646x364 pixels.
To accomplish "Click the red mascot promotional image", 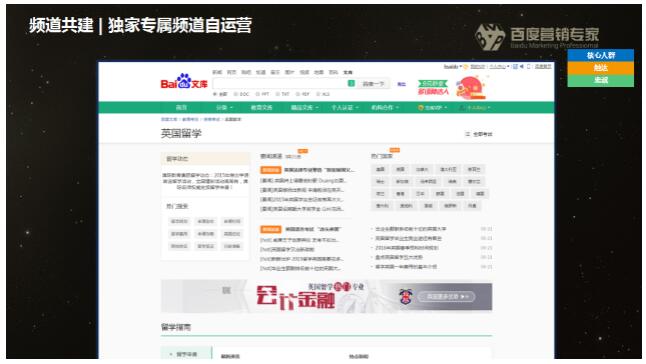I will click(471, 88).
